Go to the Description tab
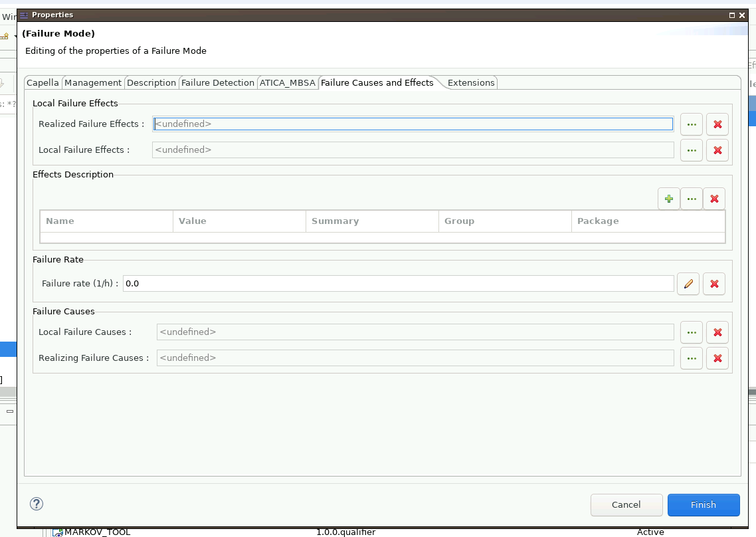756x537 pixels. 151,82
